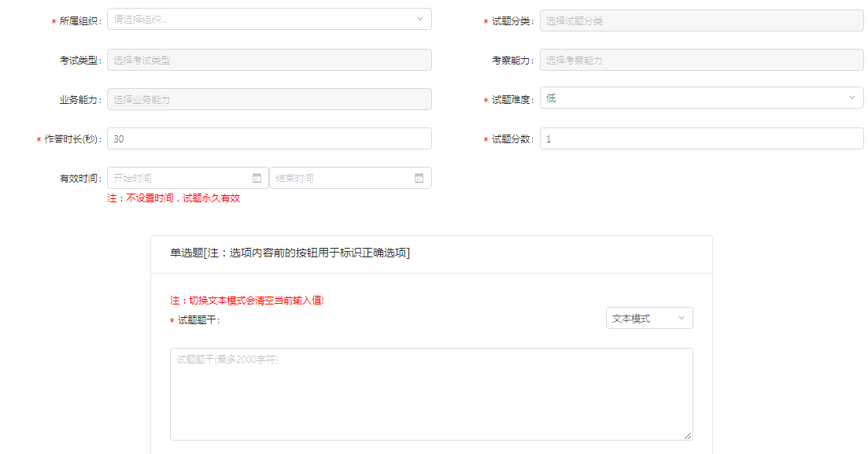Open the end time calendar icon
The height and width of the screenshot is (454, 868).
click(419, 178)
